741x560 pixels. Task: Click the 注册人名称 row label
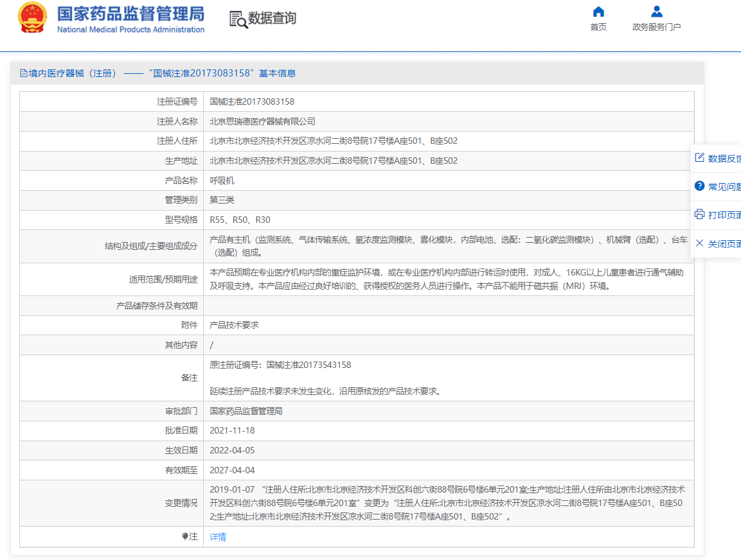coord(177,121)
